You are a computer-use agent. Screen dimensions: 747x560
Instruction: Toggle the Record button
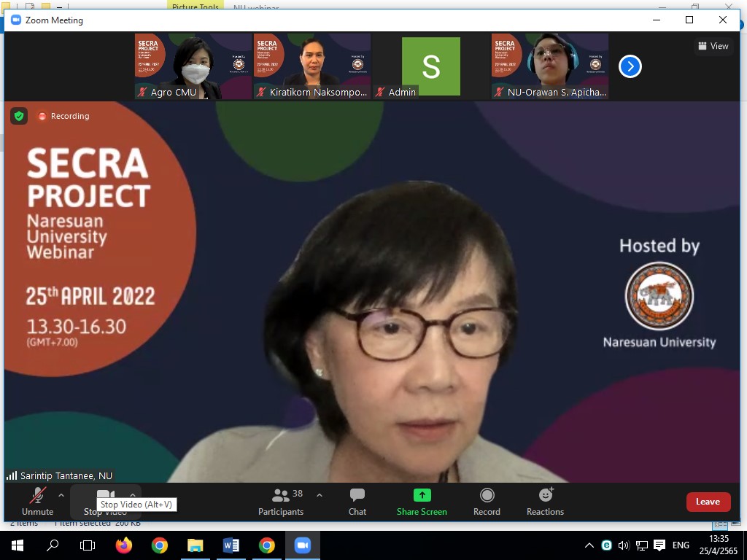(487, 502)
